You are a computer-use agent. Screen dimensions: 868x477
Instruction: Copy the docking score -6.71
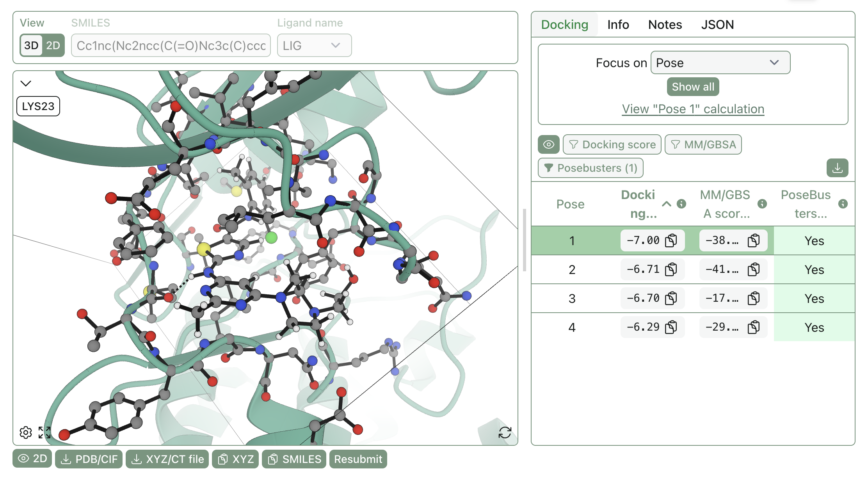(x=671, y=269)
